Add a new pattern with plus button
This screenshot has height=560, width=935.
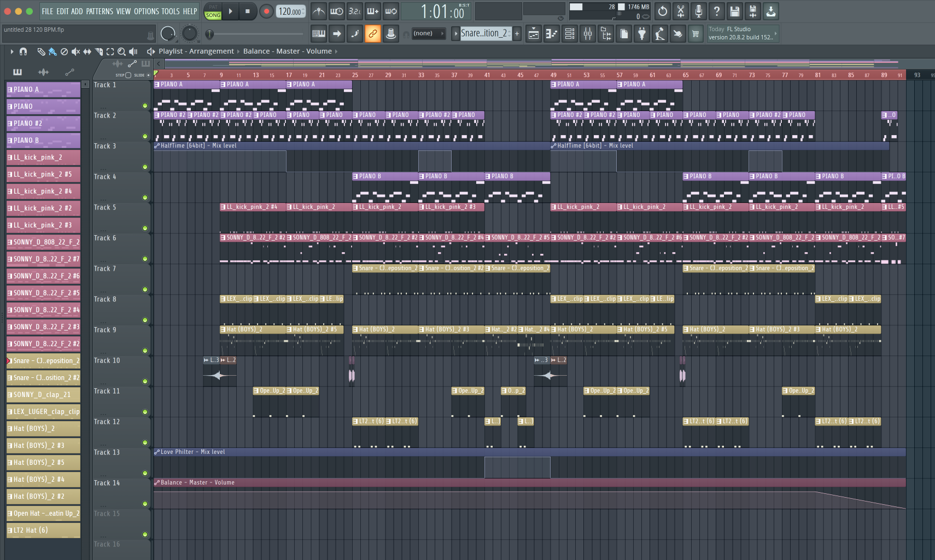pyautogui.click(x=517, y=34)
